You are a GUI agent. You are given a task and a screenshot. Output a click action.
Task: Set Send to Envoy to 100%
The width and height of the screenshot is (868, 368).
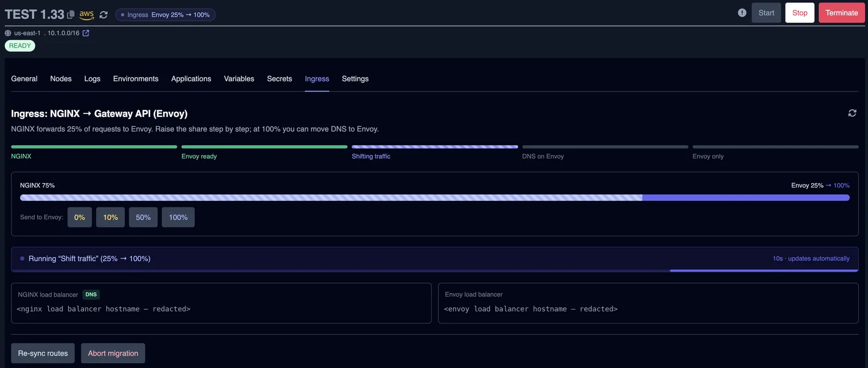(178, 217)
